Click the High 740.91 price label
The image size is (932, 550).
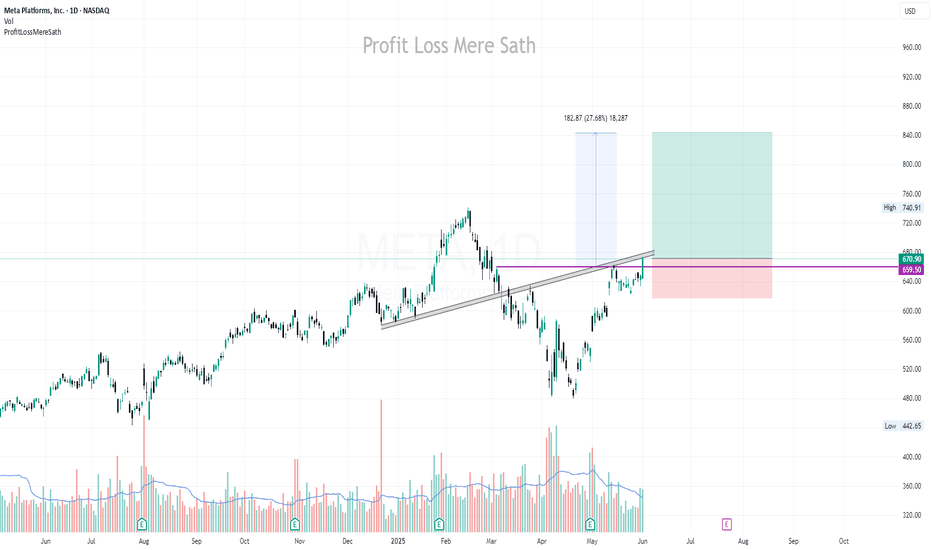click(902, 208)
